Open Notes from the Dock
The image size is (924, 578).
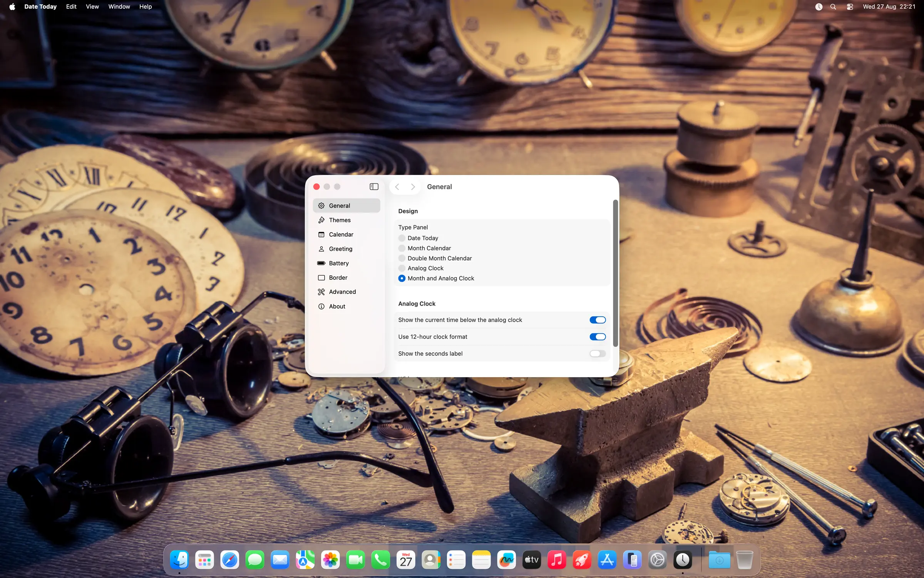pos(481,560)
